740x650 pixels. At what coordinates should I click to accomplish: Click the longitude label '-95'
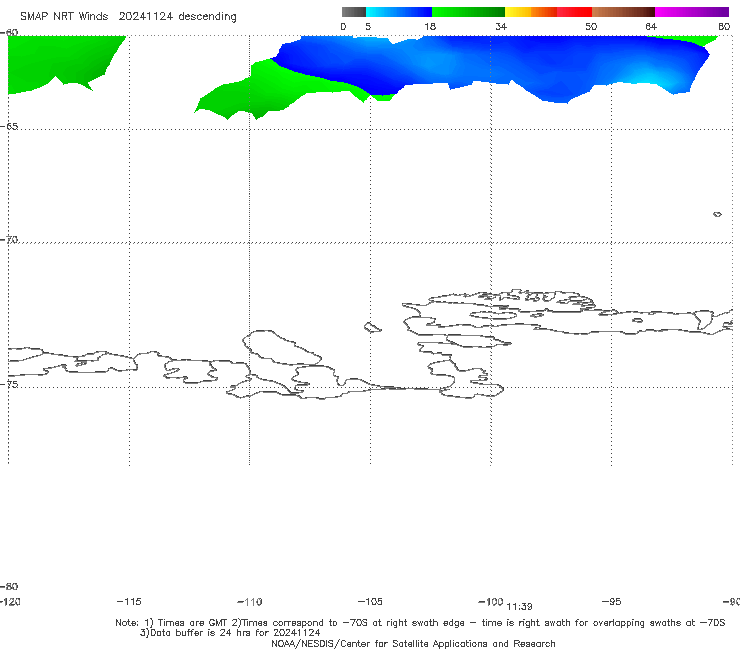click(611, 601)
